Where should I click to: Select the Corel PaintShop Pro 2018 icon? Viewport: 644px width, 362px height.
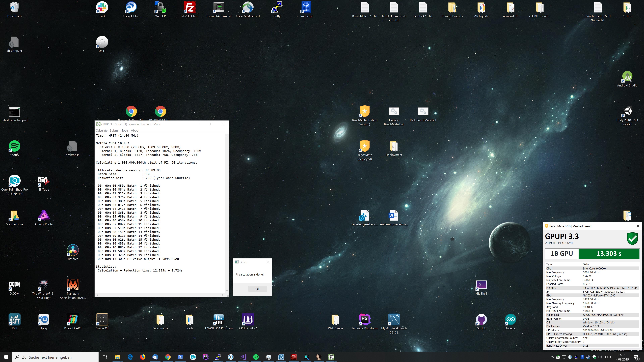point(14,185)
